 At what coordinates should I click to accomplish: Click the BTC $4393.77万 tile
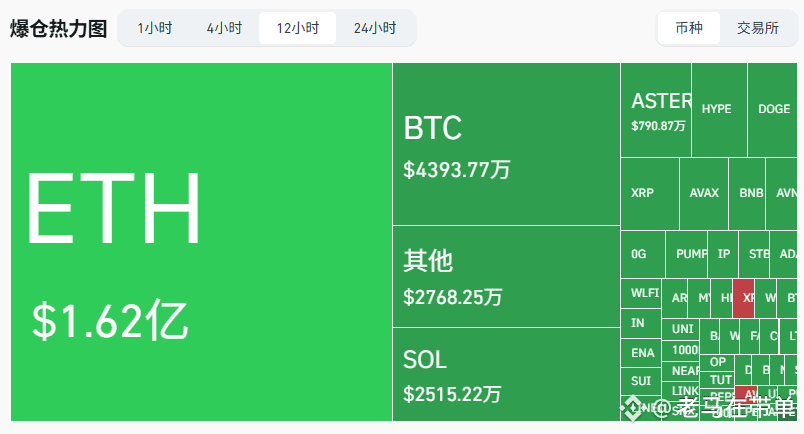[507, 144]
